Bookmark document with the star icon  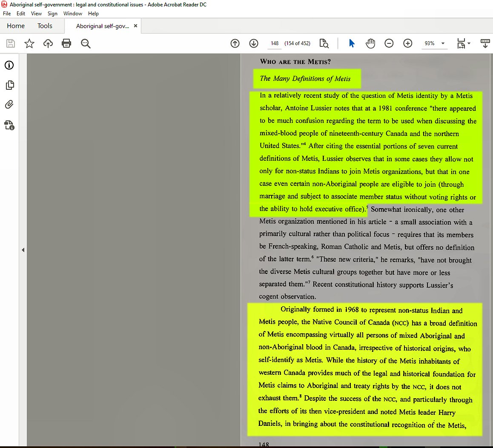tap(29, 43)
